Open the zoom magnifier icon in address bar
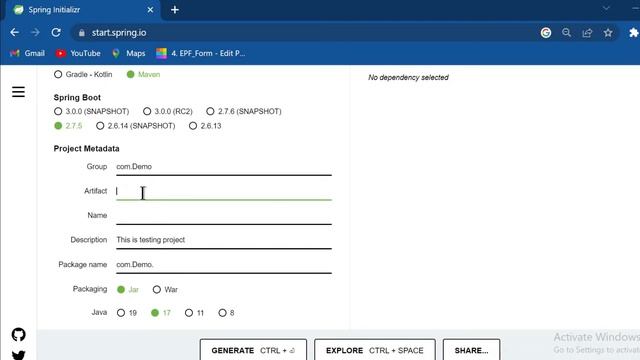This screenshot has height=360, width=640. [567, 33]
